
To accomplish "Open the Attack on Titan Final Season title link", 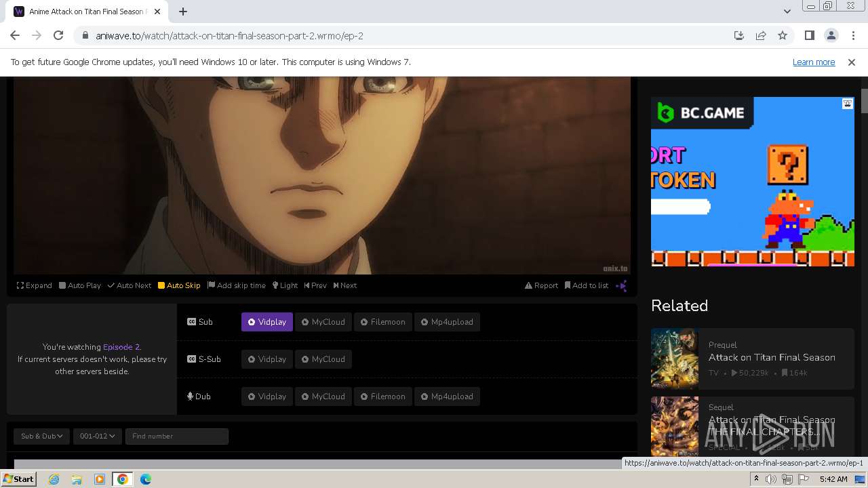I will (x=772, y=357).
